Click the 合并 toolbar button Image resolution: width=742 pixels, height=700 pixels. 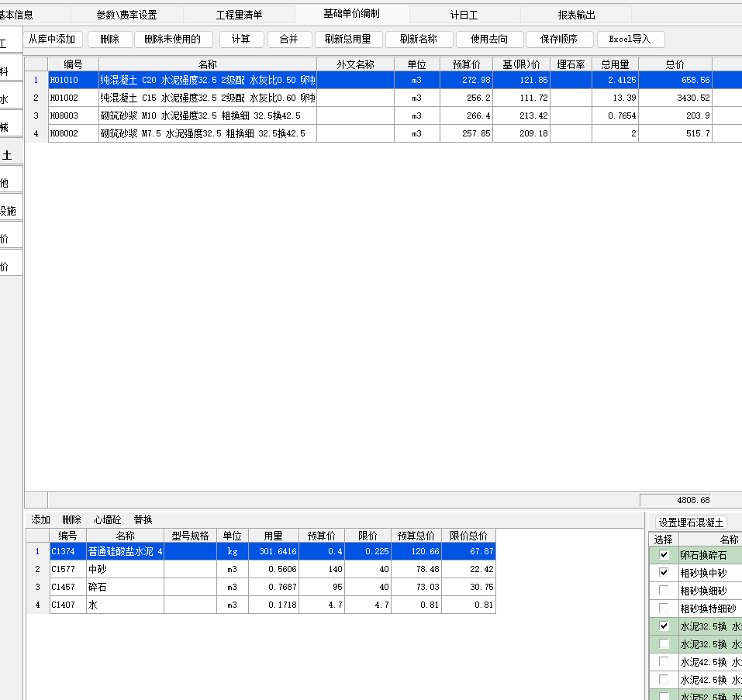click(288, 40)
